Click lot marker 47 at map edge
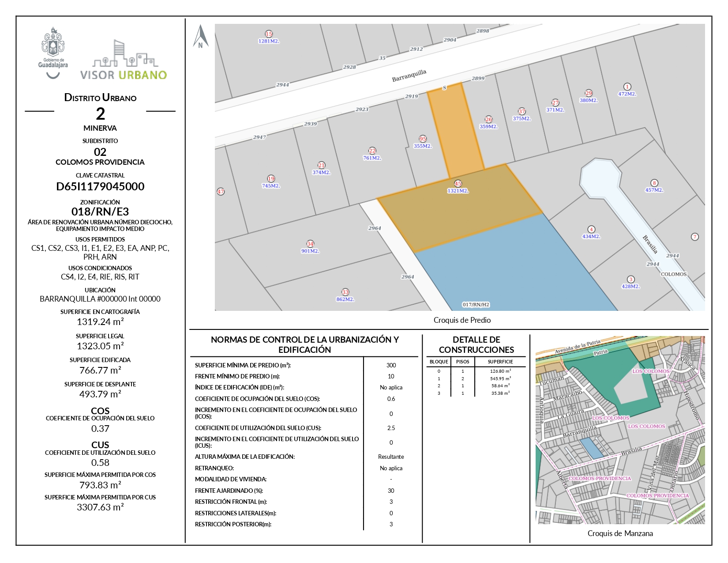Viewport: 728px width, 563px height. point(221,191)
